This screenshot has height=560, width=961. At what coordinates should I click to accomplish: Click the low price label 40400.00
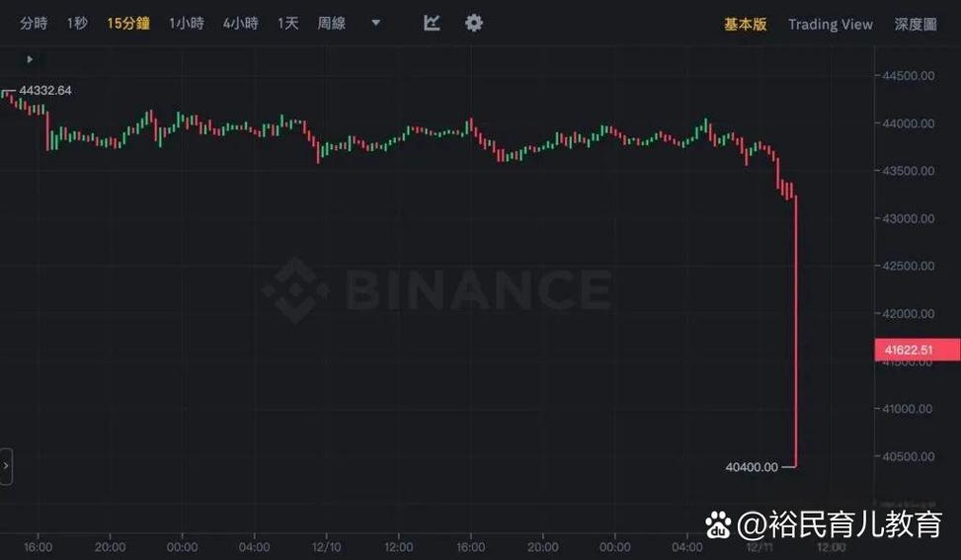click(752, 467)
